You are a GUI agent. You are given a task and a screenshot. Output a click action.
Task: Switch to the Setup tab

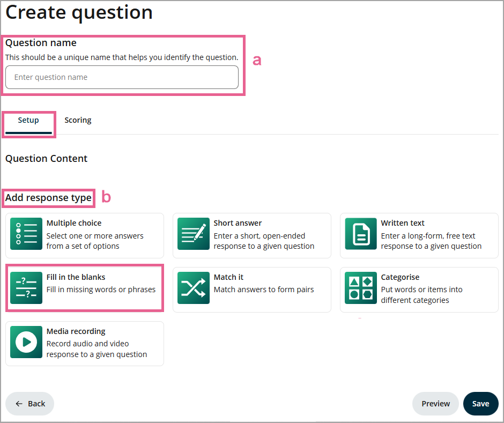pyautogui.click(x=28, y=120)
